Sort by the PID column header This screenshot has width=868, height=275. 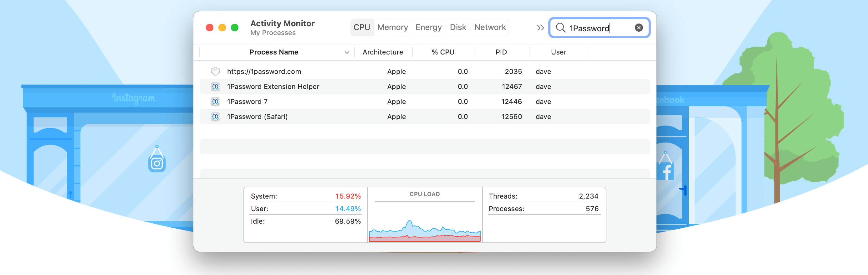pyautogui.click(x=501, y=52)
